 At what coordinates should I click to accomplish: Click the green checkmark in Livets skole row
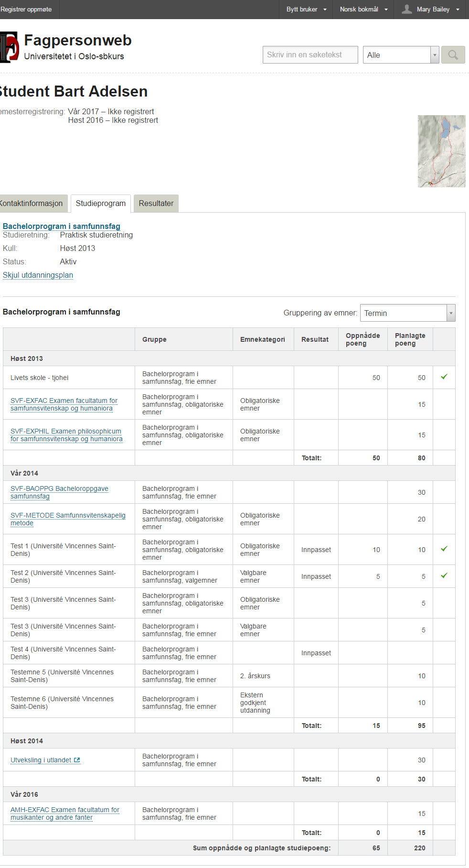[444, 377]
